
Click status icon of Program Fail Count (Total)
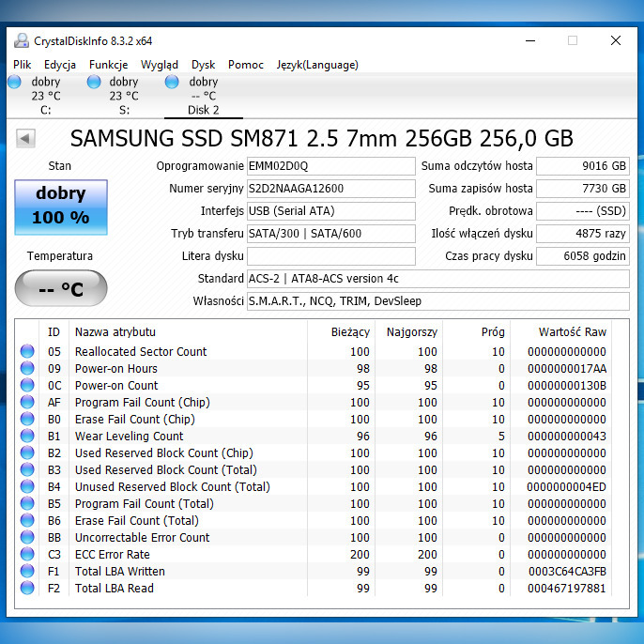point(27,503)
